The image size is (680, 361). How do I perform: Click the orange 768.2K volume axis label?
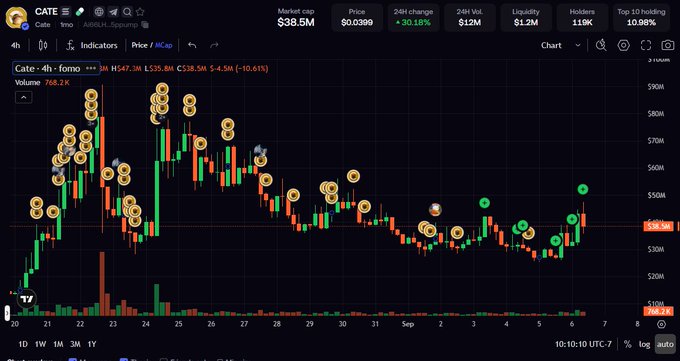click(x=658, y=311)
